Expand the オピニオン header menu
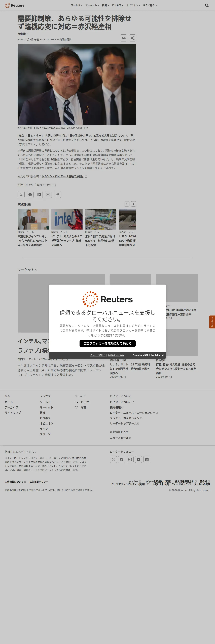 pos(133,5)
